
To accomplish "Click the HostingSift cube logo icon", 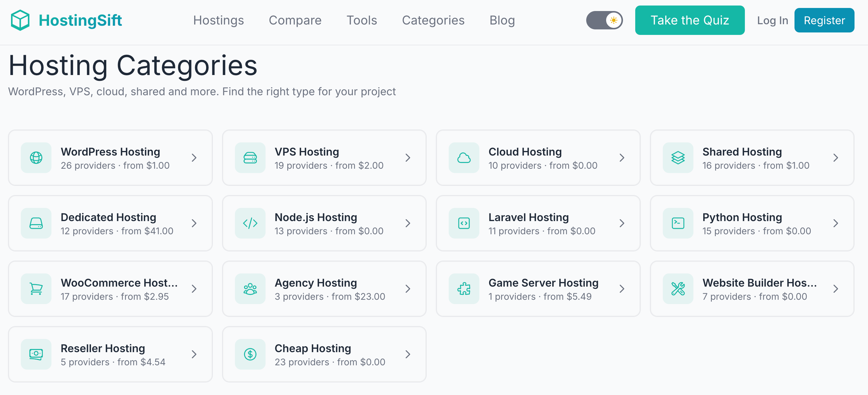I will coord(20,20).
